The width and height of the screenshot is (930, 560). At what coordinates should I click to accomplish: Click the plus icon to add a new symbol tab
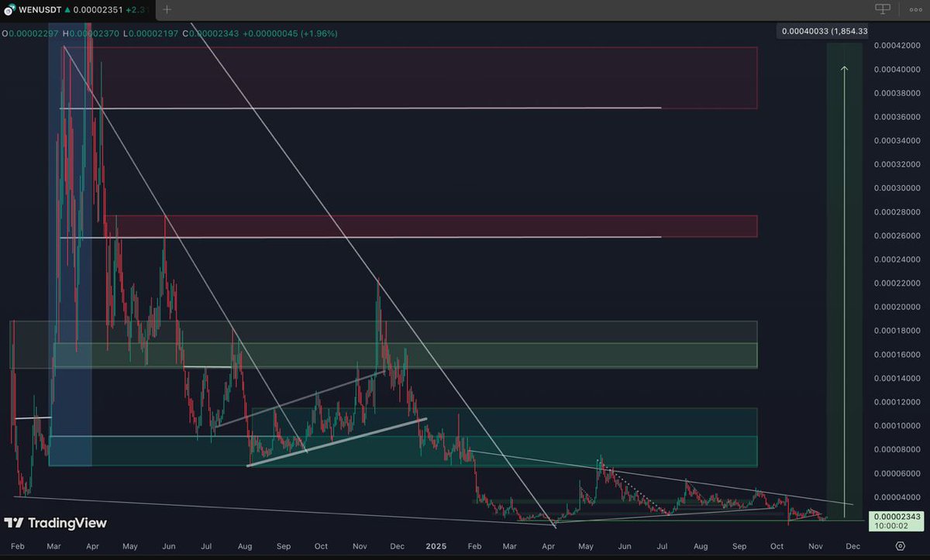pos(167,9)
